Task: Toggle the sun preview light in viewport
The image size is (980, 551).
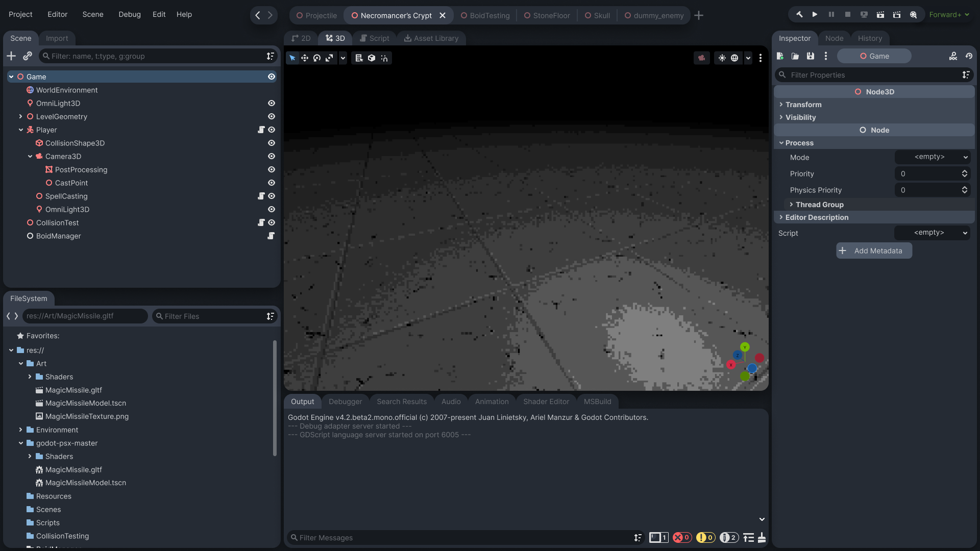Action: (722, 58)
